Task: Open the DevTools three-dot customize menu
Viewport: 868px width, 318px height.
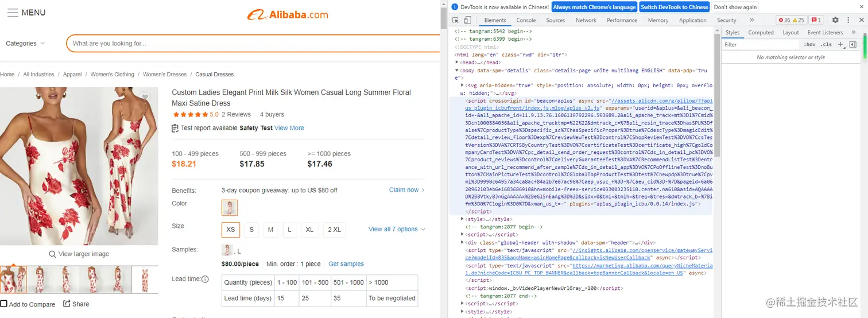Action: click(848, 20)
